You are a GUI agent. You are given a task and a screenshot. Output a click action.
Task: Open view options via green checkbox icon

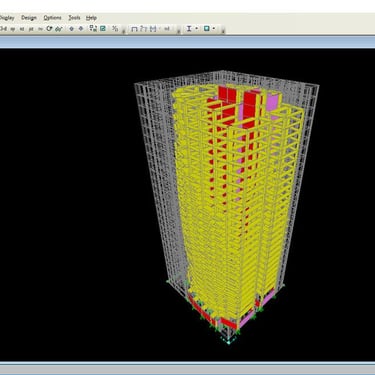coord(103,29)
